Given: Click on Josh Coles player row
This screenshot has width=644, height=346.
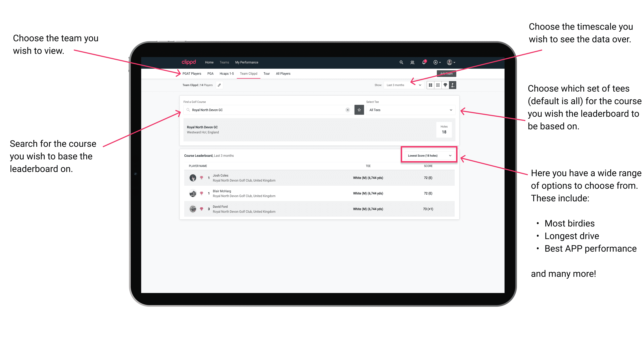Looking at the screenshot, I should pyautogui.click(x=319, y=178).
